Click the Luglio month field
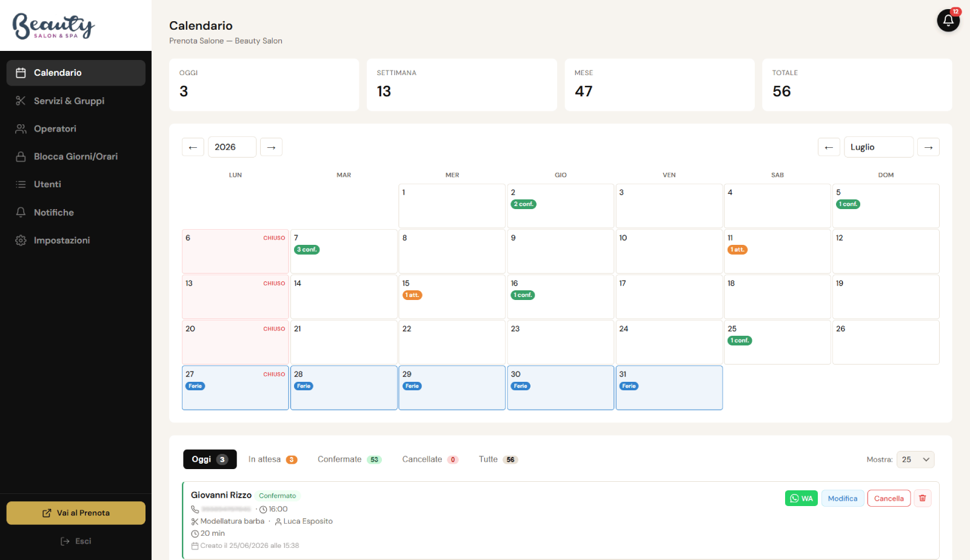 click(878, 147)
